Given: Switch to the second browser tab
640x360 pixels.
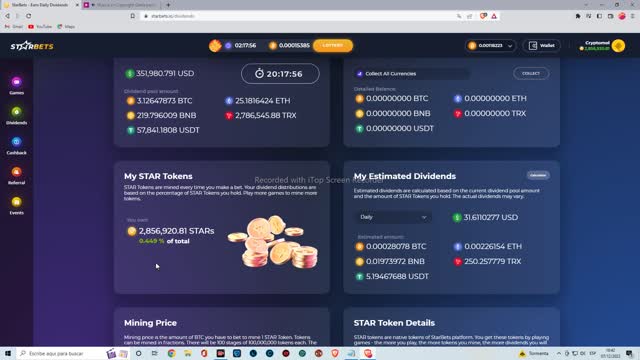Looking at the screenshot, I should point(122,5).
